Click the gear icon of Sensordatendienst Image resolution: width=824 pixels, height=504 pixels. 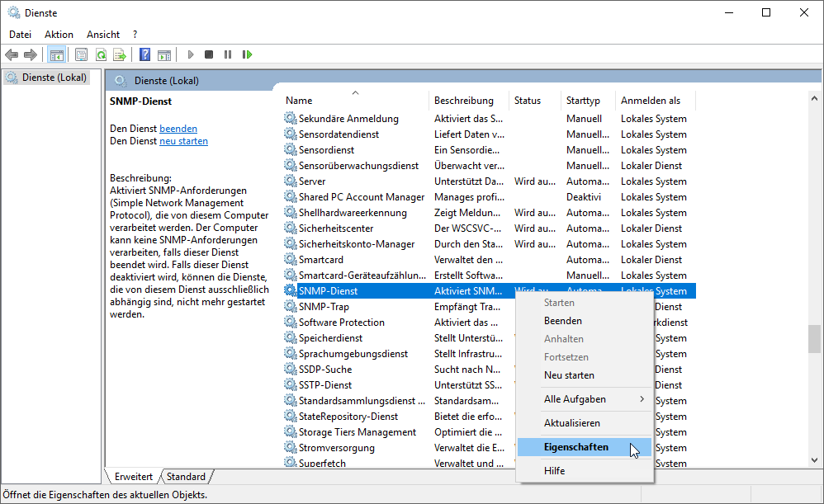pyautogui.click(x=290, y=134)
